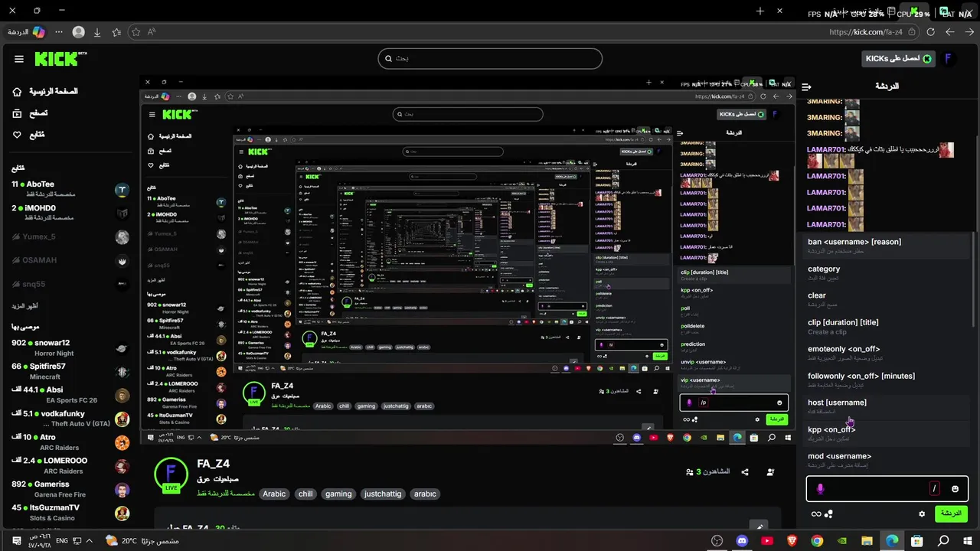Open Discord from taskbar
980x551 pixels.
742,541
